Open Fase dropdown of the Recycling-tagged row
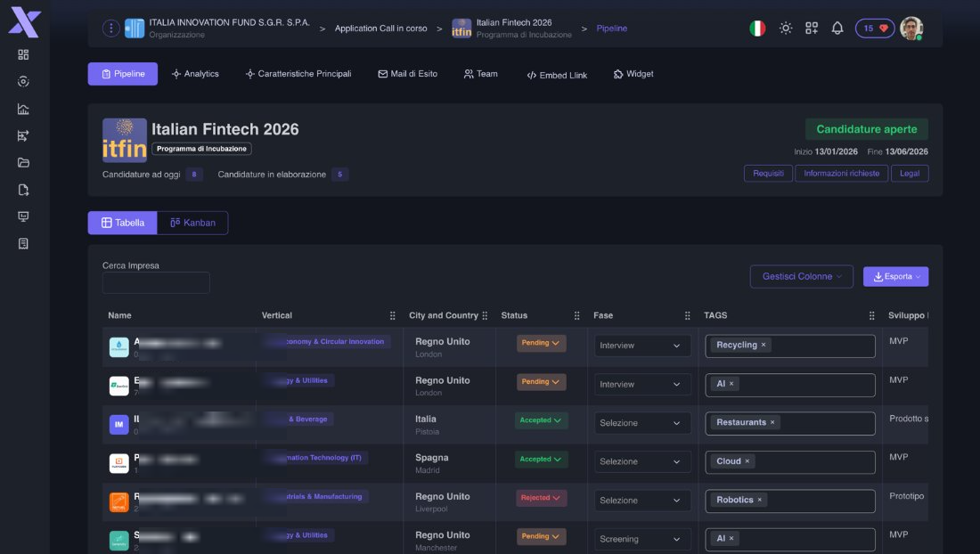The height and width of the screenshot is (554, 980). [642, 346]
